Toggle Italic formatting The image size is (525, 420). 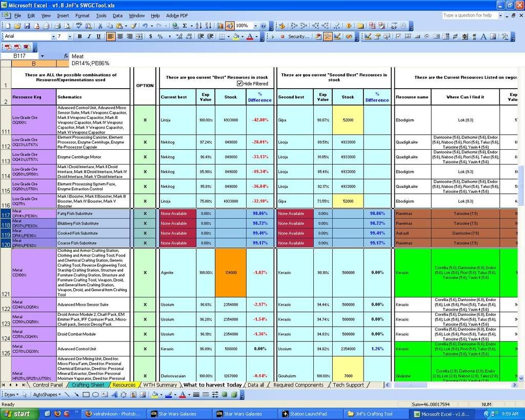point(89,36)
